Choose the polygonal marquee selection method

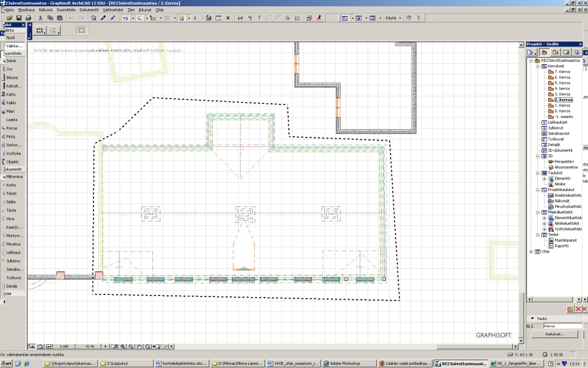point(54,31)
